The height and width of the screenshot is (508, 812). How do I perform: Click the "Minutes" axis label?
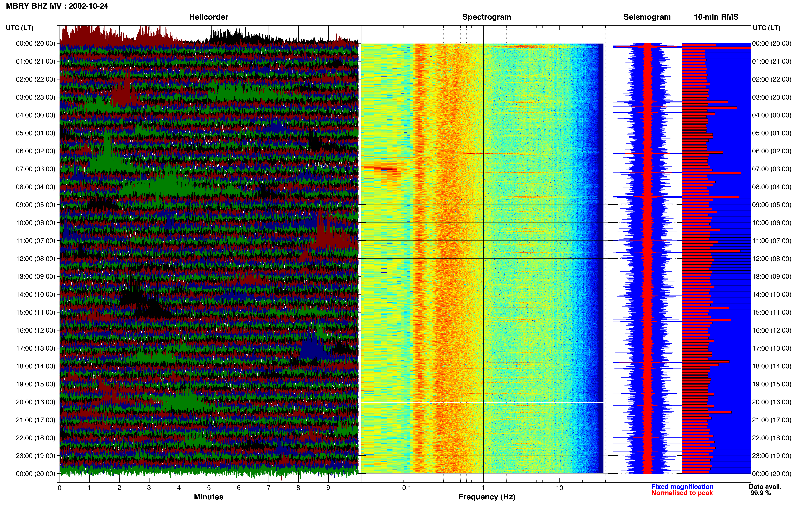[x=209, y=497]
